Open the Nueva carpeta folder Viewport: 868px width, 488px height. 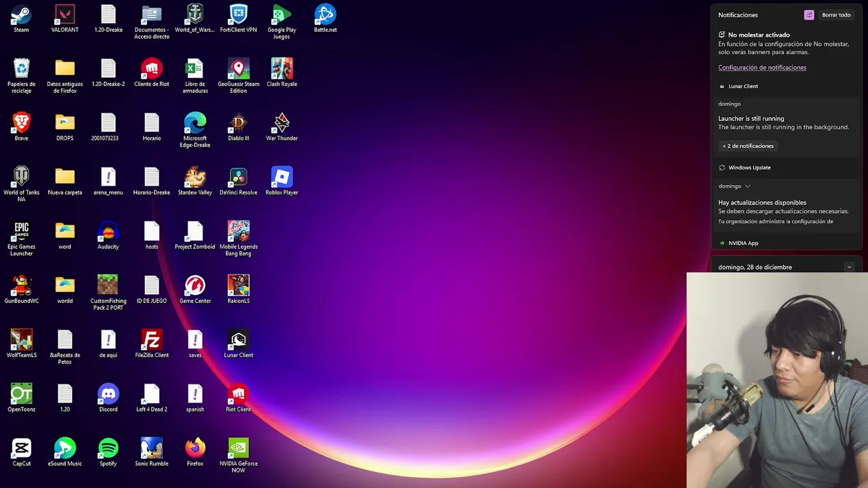(64, 182)
